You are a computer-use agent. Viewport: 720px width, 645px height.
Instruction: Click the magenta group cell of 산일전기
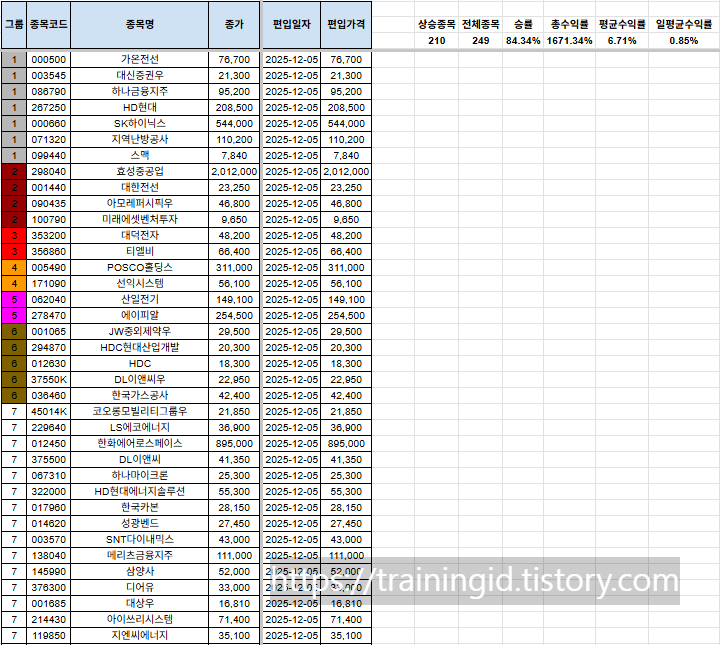(14, 300)
